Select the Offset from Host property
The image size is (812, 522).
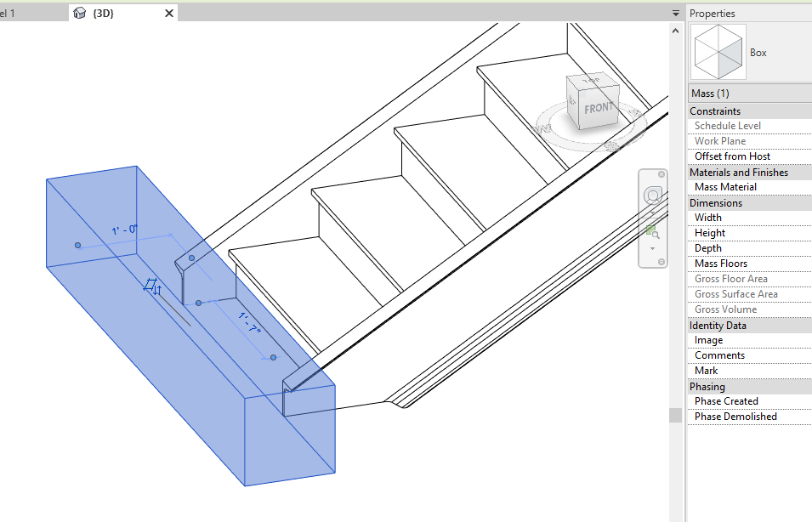click(750, 156)
